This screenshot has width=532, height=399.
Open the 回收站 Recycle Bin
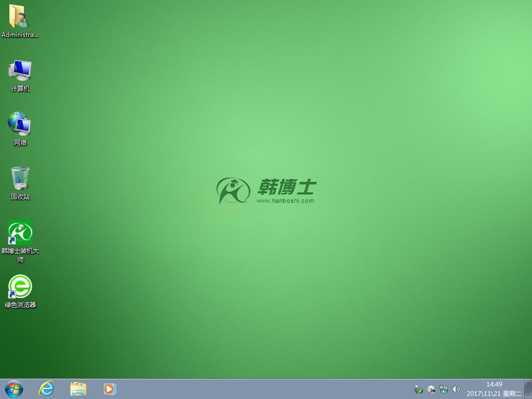point(20,179)
